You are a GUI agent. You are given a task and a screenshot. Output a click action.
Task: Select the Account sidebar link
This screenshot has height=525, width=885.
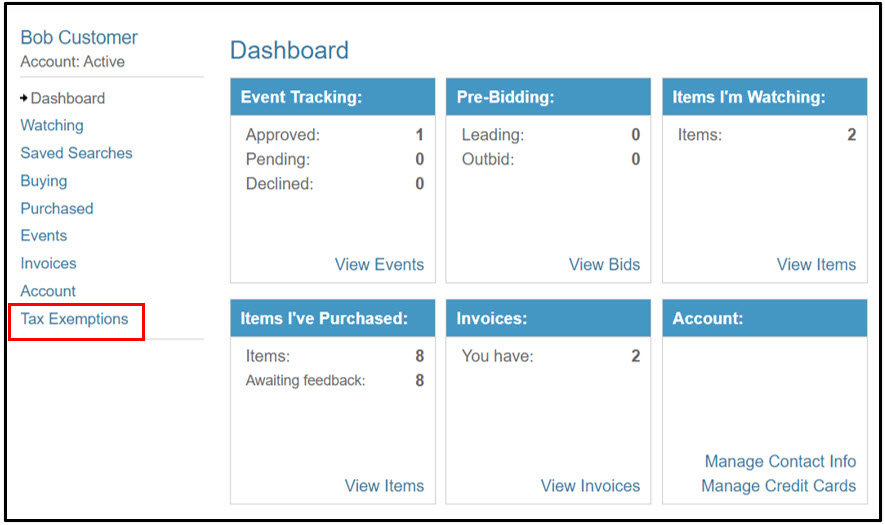[x=48, y=291]
